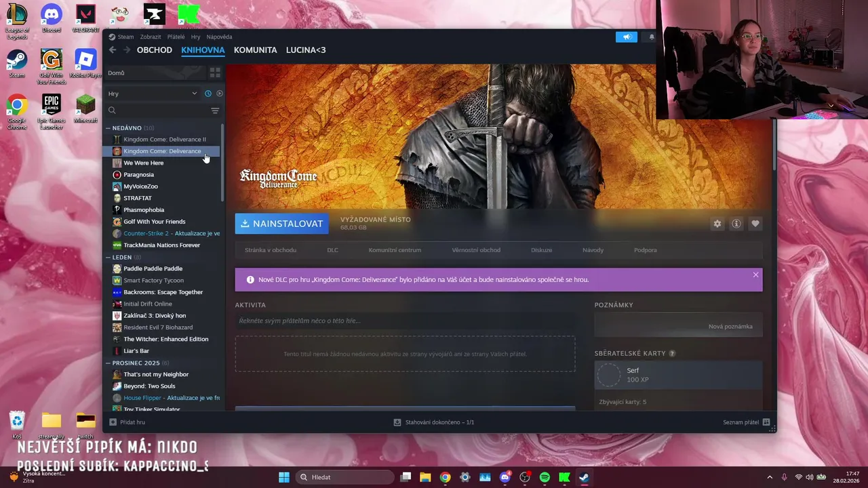Open Spotify from the taskbar
Viewport: 868px width, 488px height.
(x=545, y=477)
